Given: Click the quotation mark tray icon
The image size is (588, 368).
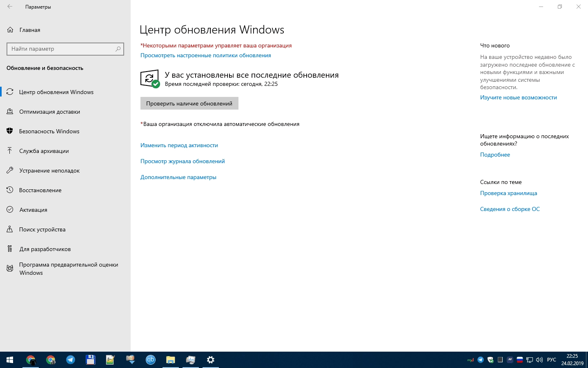Looking at the screenshot, I should tap(510, 360).
